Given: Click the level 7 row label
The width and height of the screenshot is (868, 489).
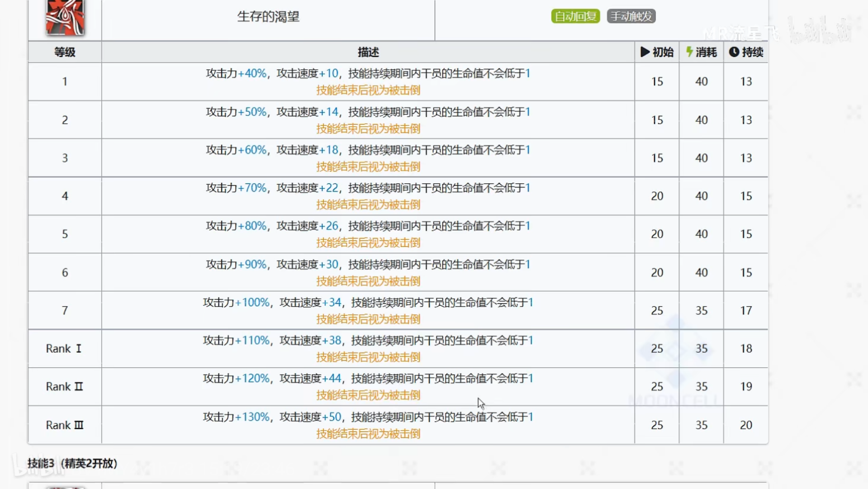Looking at the screenshot, I should 65,311.
